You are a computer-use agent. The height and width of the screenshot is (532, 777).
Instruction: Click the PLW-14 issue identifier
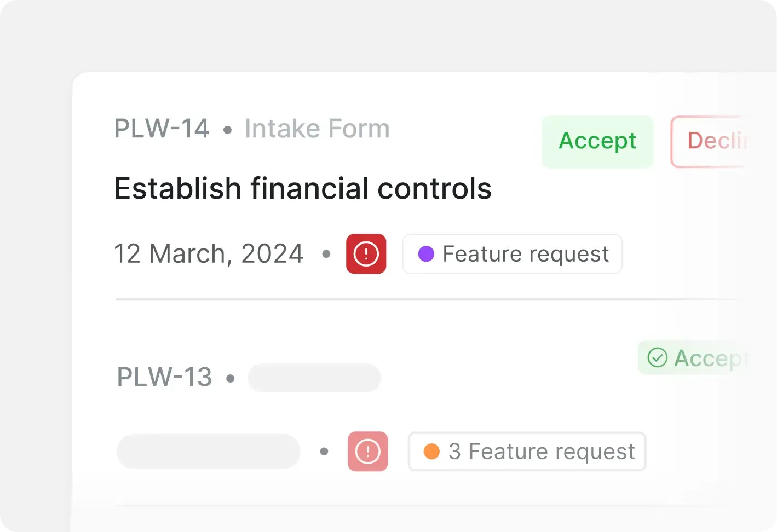pyautogui.click(x=162, y=129)
